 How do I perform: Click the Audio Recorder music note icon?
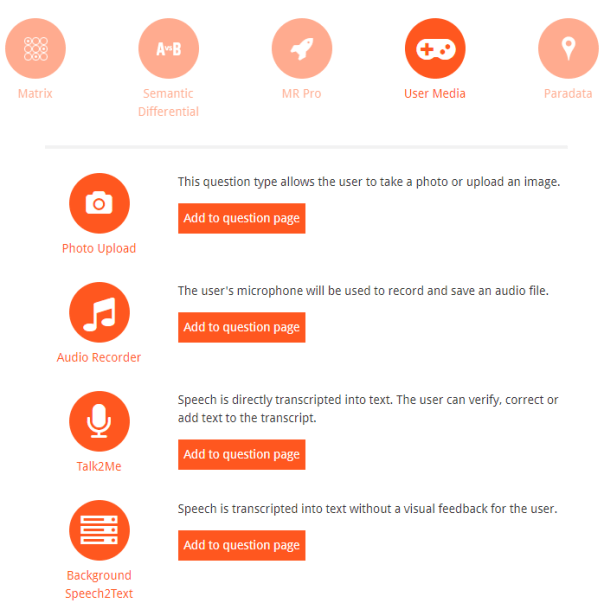tap(99, 312)
